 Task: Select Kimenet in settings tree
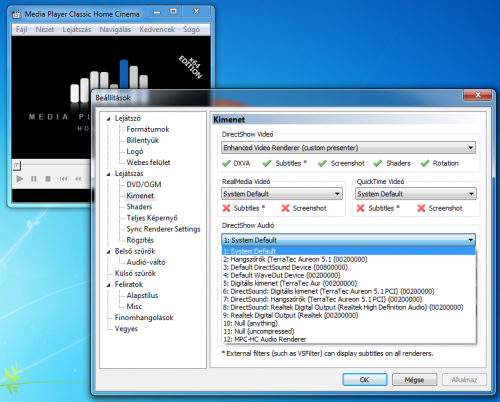[140, 196]
